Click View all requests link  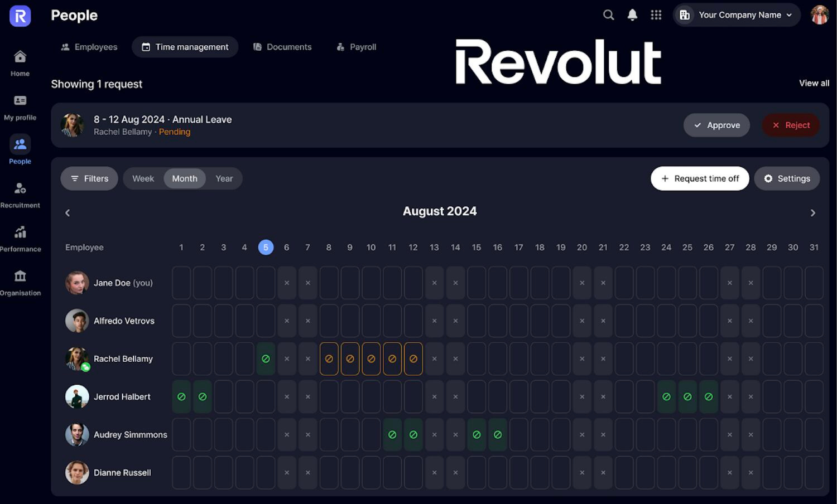tap(814, 83)
